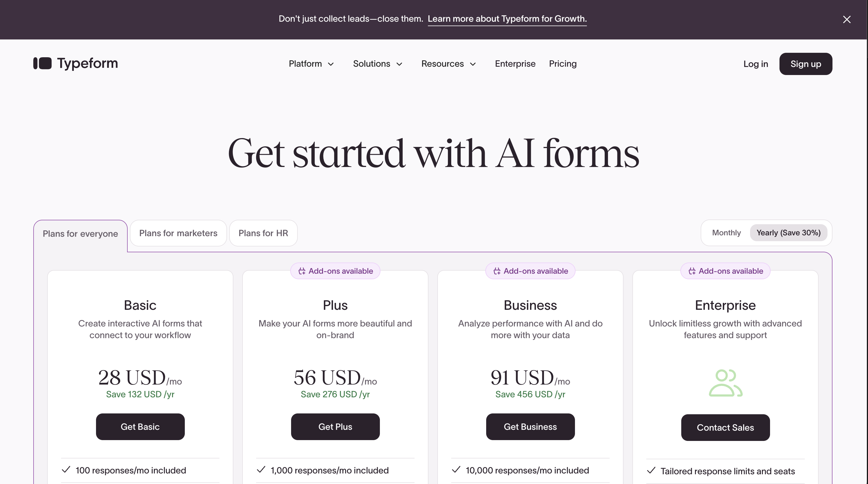Open the Pricing page from the navbar
The image size is (868, 484).
click(x=562, y=64)
